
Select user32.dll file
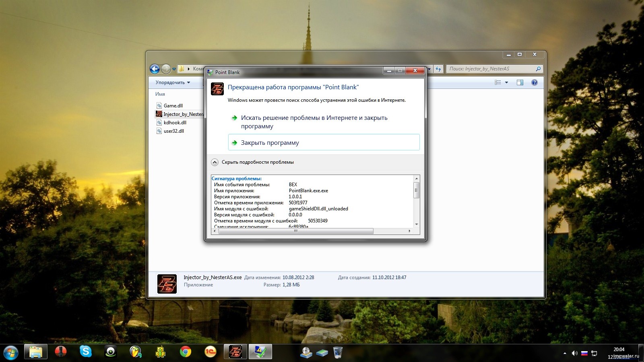[x=173, y=131]
